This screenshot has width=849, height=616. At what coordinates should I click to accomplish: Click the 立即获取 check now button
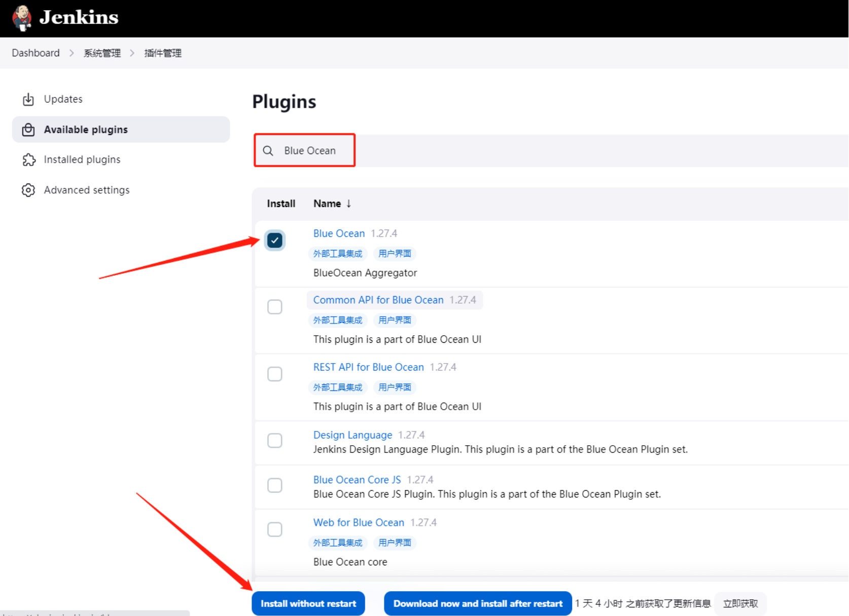pyautogui.click(x=740, y=603)
